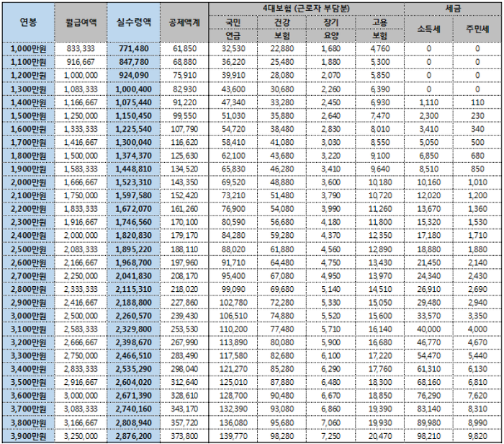Click the monthly pay value 3,250,000

click(81, 437)
